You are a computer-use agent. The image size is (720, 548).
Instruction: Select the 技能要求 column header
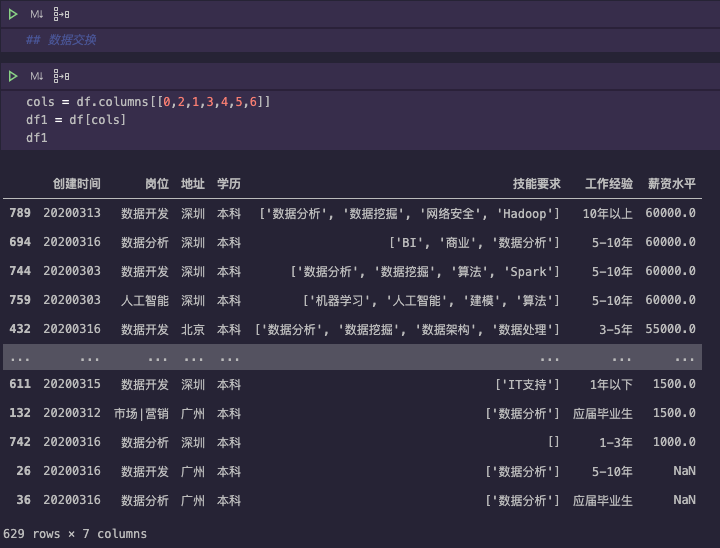(x=536, y=184)
